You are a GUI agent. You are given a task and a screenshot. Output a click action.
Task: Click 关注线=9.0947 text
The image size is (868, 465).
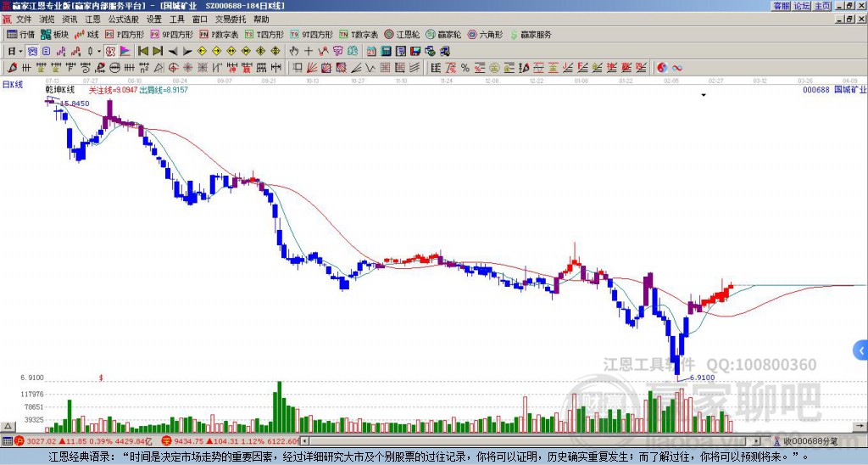[113, 90]
